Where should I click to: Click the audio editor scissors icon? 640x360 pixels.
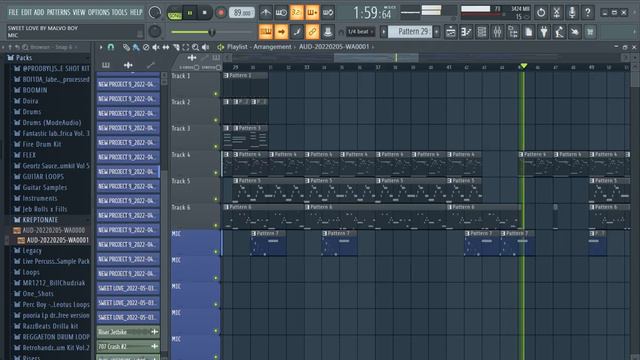point(556,13)
